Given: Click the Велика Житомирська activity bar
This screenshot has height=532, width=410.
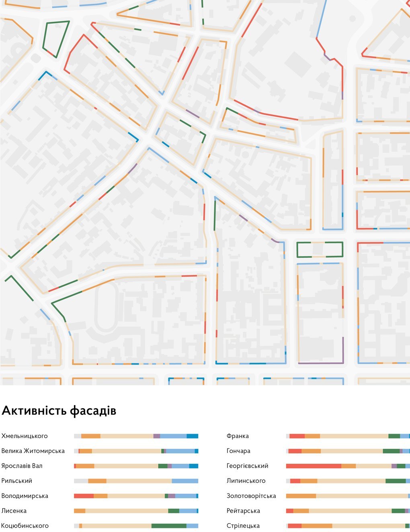Looking at the screenshot, I should click(x=136, y=451).
